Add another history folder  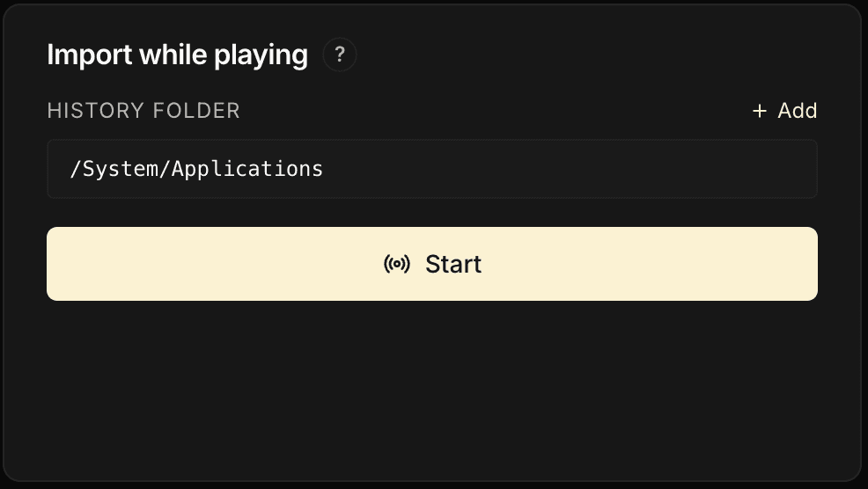pos(784,112)
